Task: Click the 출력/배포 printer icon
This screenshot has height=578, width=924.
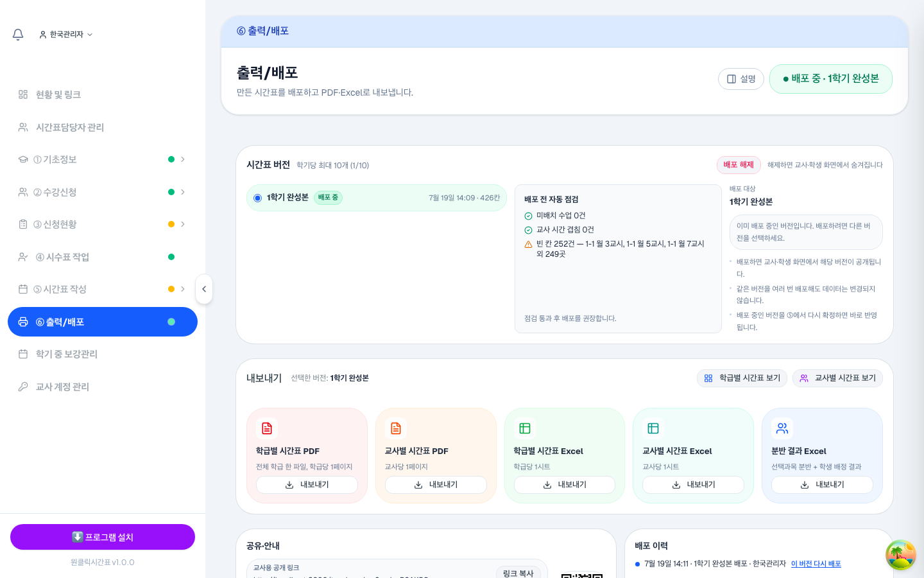Action: [x=23, y=322]
